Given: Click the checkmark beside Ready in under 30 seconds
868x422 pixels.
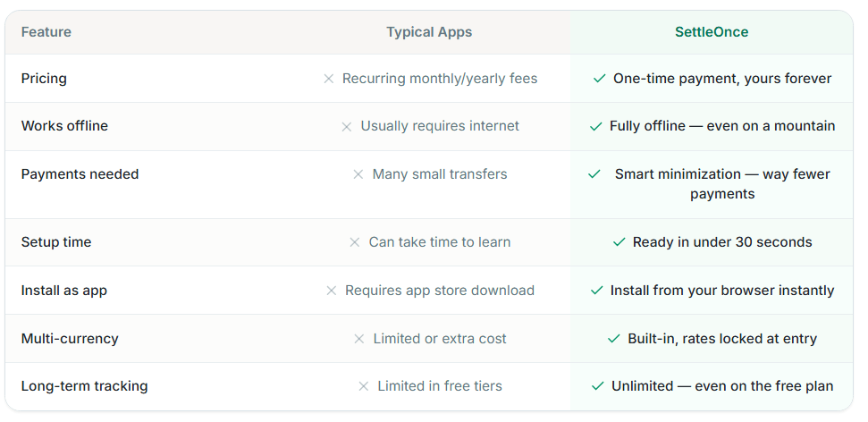Looking at the screenshot, I should (619, 242).
